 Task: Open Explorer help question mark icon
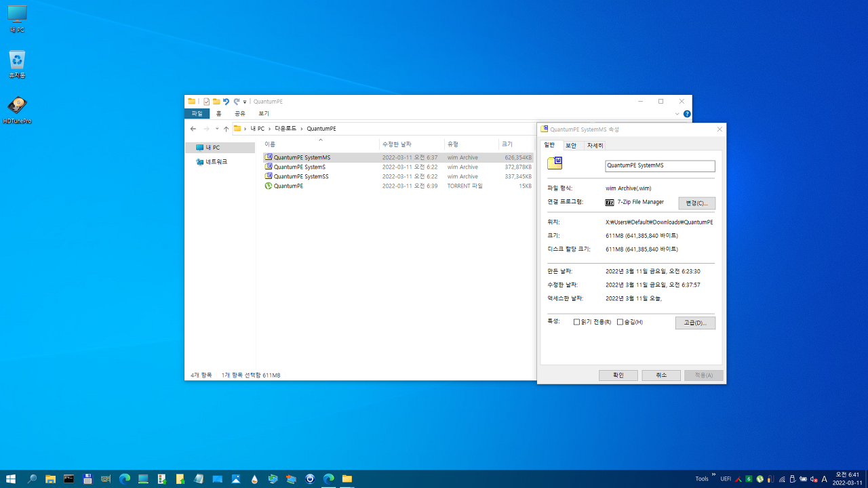(x=687, y=114)
